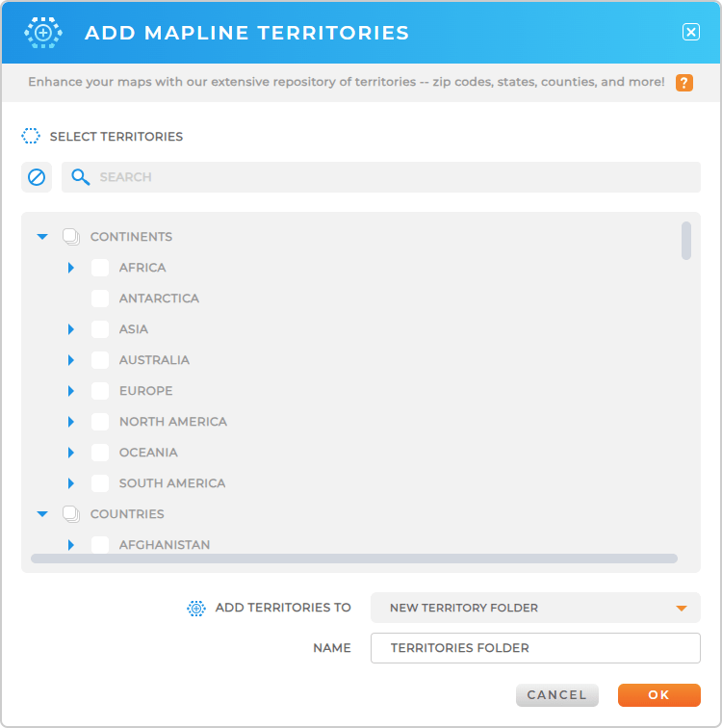Click the search magnifying glass icon

[81, 177]
